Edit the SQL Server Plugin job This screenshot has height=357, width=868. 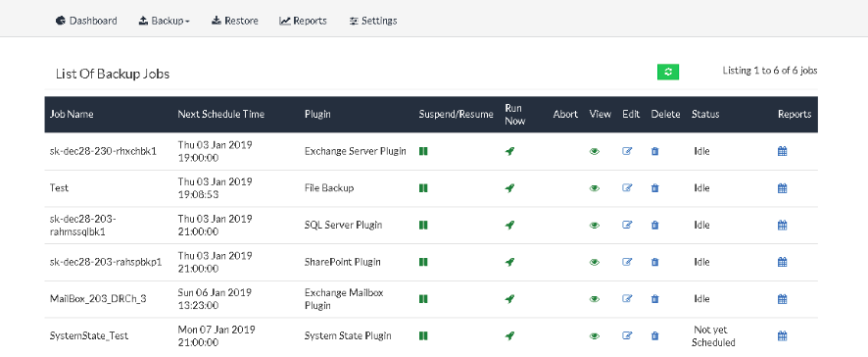point(627,225)
